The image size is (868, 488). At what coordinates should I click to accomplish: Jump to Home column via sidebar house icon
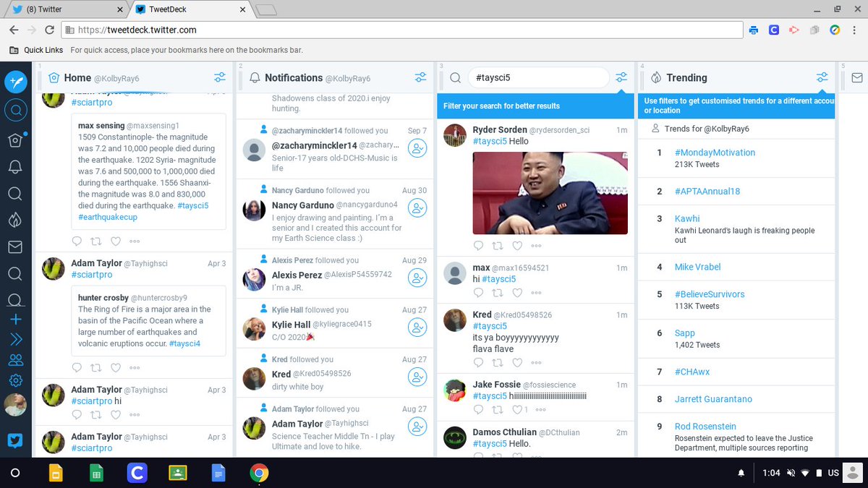click(x=15, y=140)
